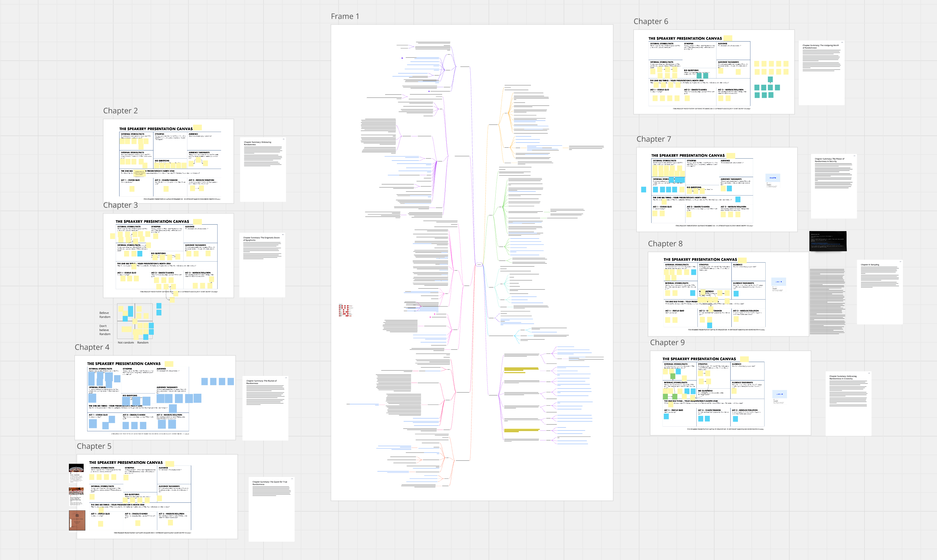Image resolution: width=937 pixels, height=560 pixels.
Task: Open the Enigmatic Dance of Apophenia summary
Action: [x=262, y=265]
